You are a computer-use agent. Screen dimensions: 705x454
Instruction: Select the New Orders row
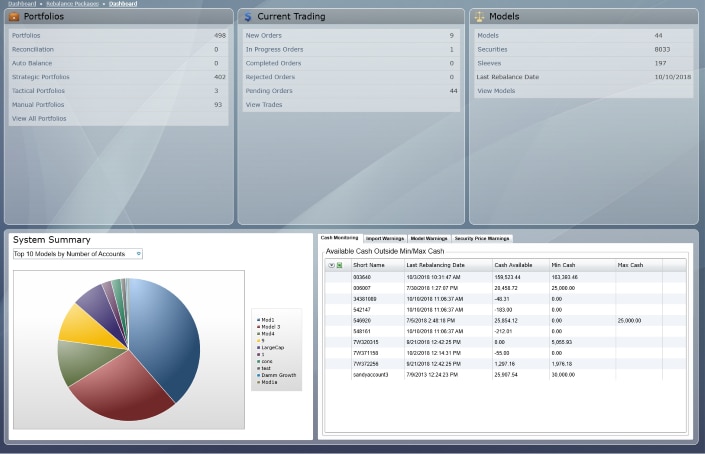351,36
